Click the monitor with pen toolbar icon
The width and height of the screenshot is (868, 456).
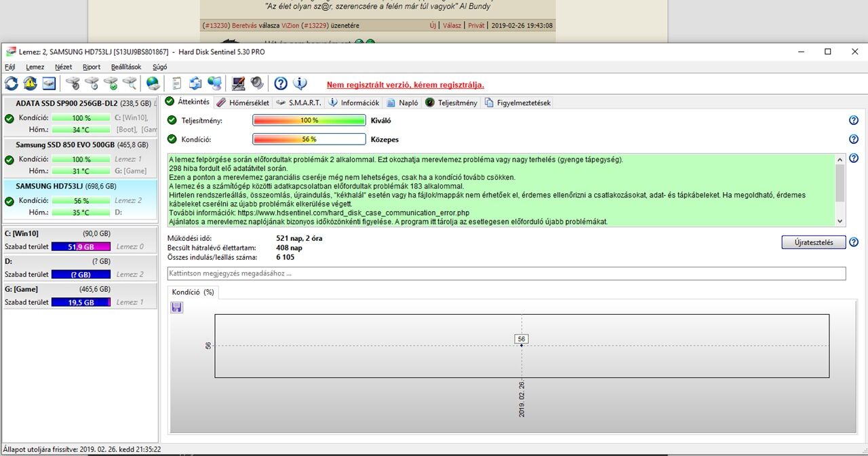(238, 83)
